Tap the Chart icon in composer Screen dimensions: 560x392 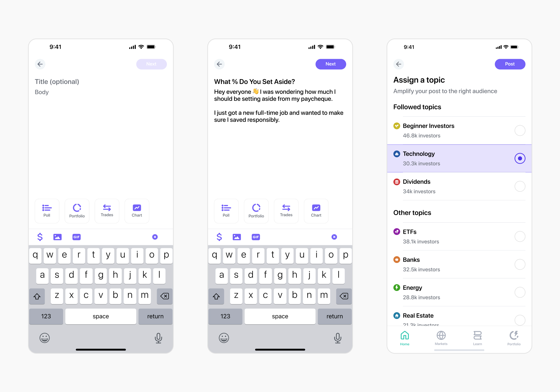(x=137, y=210)
